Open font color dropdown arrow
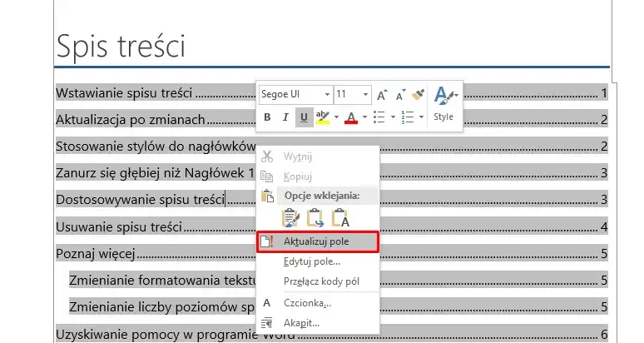This screenshot has width=644, height=343. [364, 117]
